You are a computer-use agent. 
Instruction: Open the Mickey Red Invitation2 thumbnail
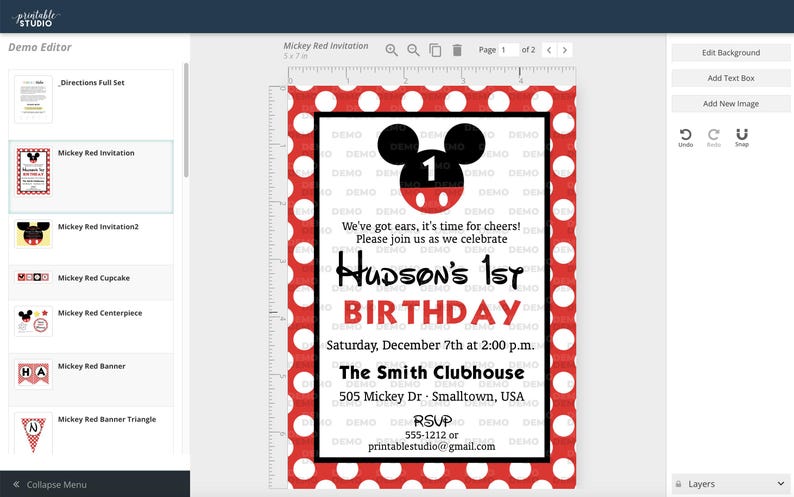[x=33, y=234]
